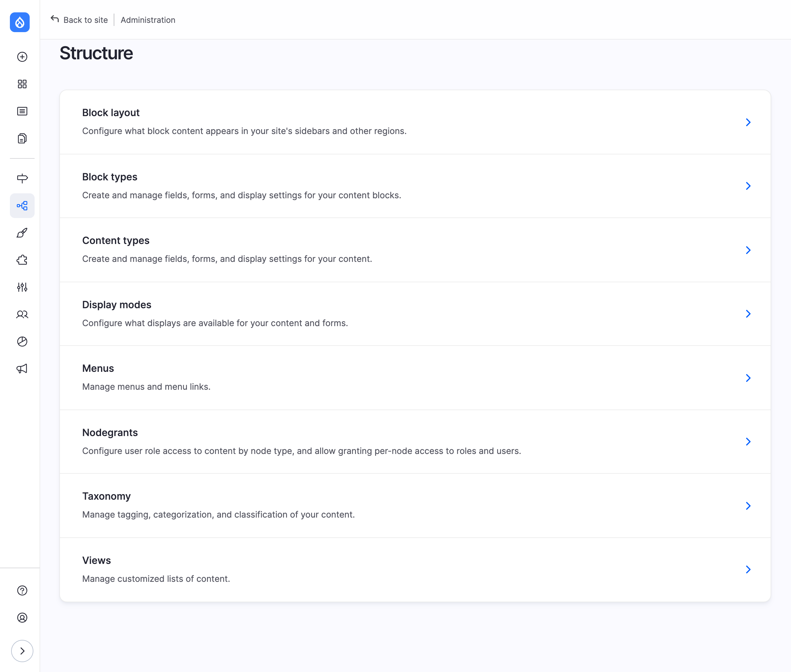
Task: Go to Content types heading
Action: [116, 240]
